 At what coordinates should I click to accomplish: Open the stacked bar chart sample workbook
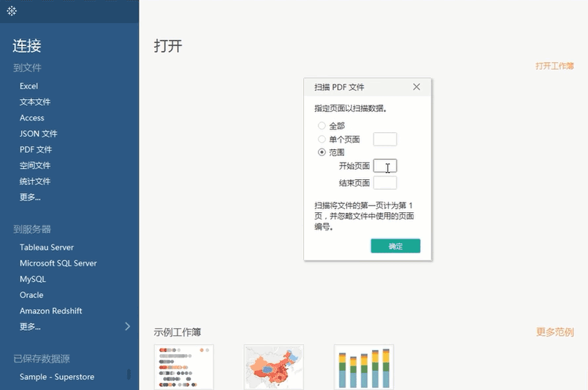363,367
